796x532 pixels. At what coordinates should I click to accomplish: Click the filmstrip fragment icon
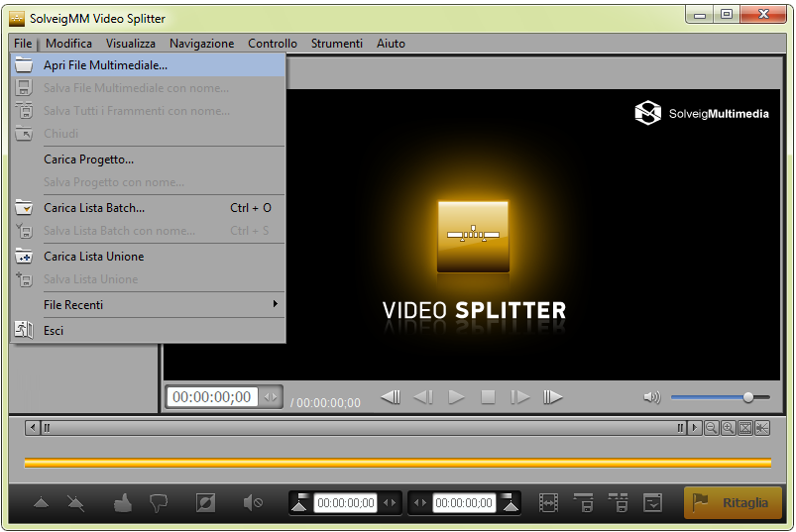pyautogui.click(x=548, y=503)
